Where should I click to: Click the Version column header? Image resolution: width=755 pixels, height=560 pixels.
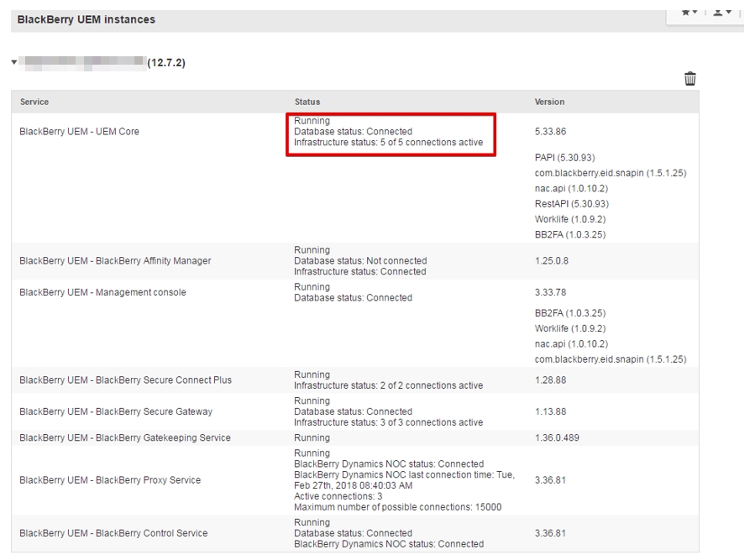click(x=550, y=102)
